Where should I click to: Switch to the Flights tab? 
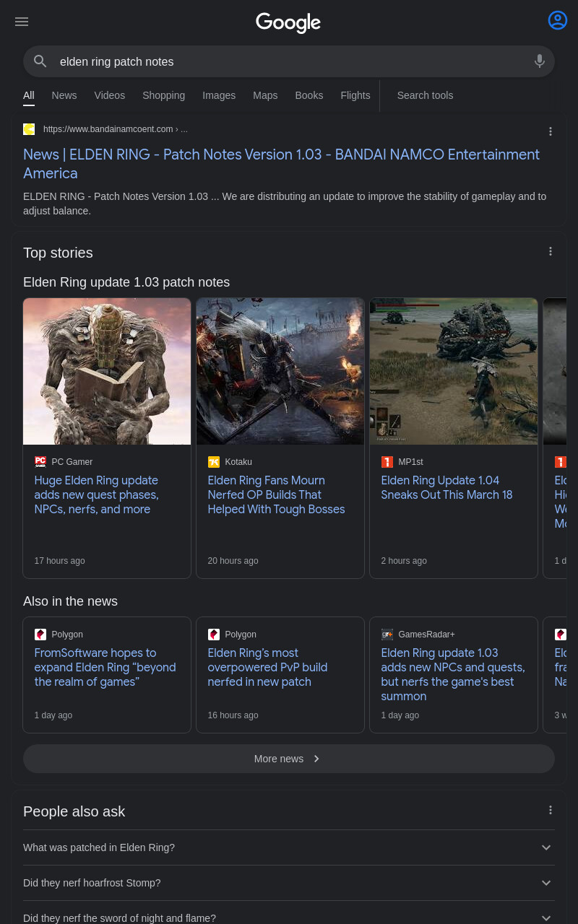(x=355, y=95)
